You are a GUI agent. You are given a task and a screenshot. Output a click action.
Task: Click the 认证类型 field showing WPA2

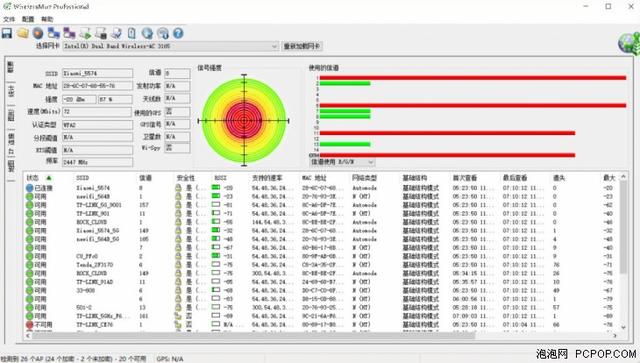point(97,125)
